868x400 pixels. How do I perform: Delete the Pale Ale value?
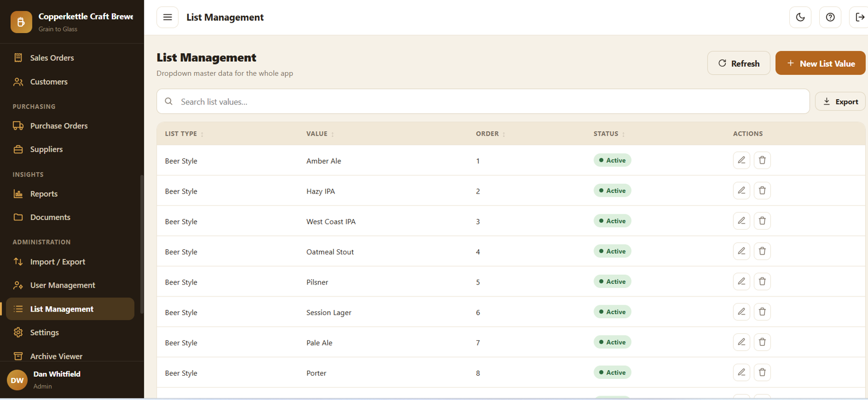pos(762,343)
